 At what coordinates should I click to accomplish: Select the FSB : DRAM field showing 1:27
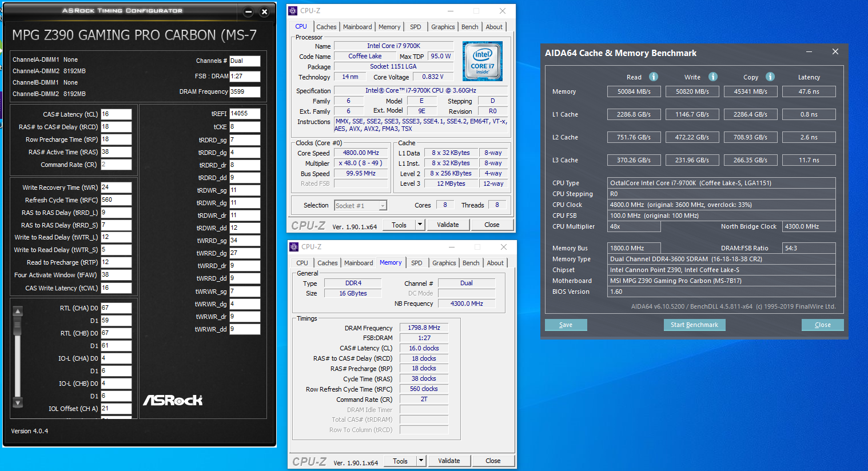(245, 76)
